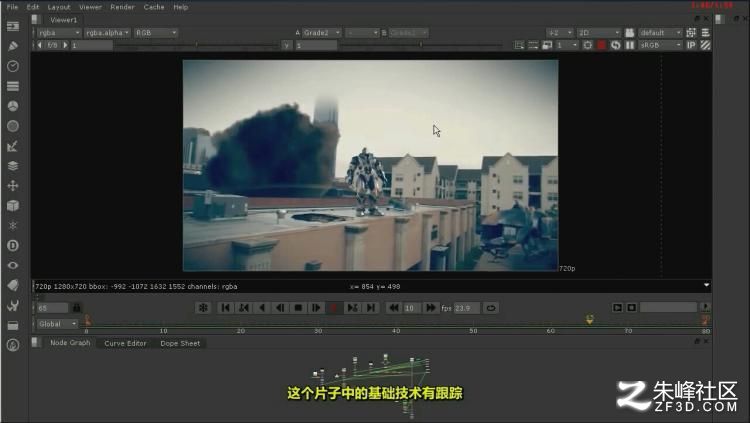The width and height of the screenshot is (750, 423).
Task: Click the viewer gain slider
Action: 196,45
